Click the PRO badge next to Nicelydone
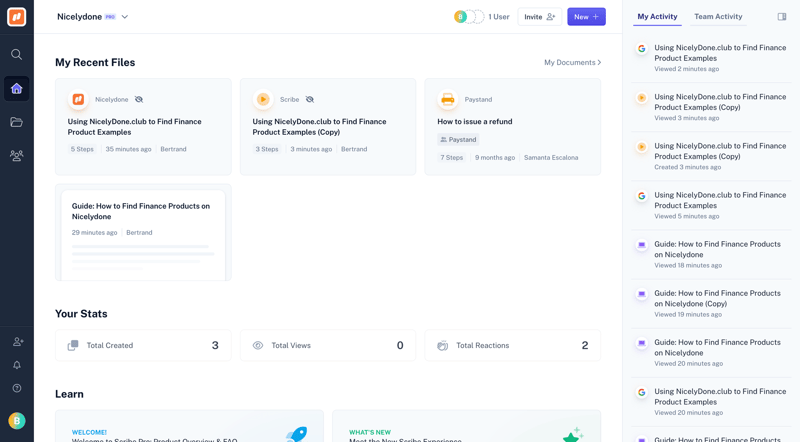This screenshot has height=442, width=800. click(x=110, y=17)
